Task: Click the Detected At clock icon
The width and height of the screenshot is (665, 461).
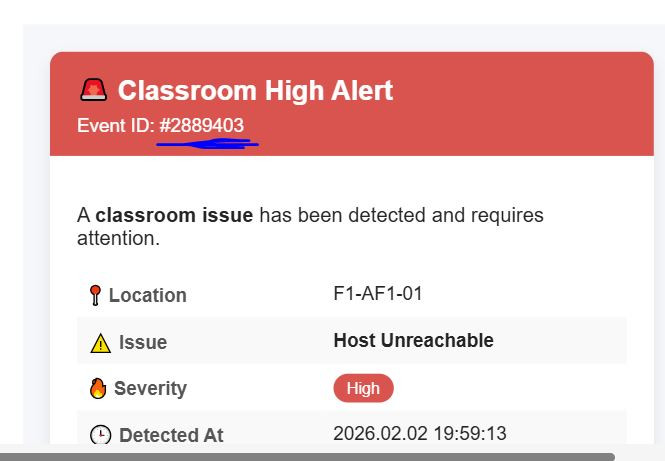Action: pyautogui.click(x=101, y=435)
